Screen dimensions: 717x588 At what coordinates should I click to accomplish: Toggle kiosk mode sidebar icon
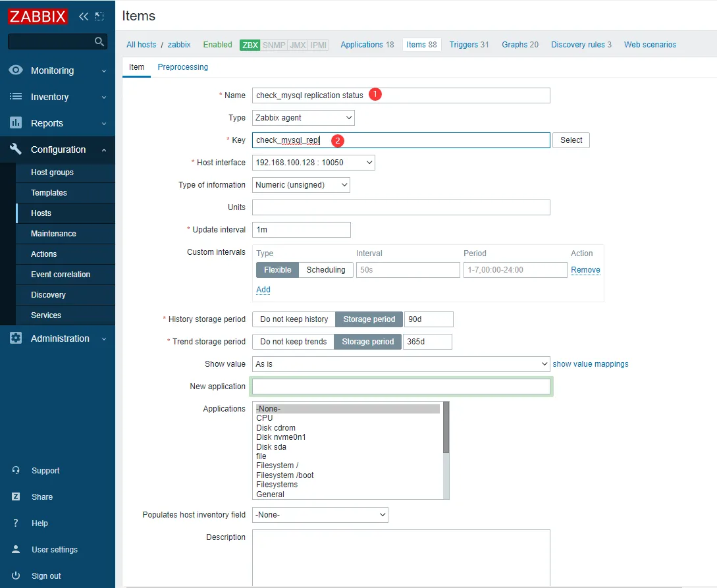pyautogui.click(x=99, y=16)
